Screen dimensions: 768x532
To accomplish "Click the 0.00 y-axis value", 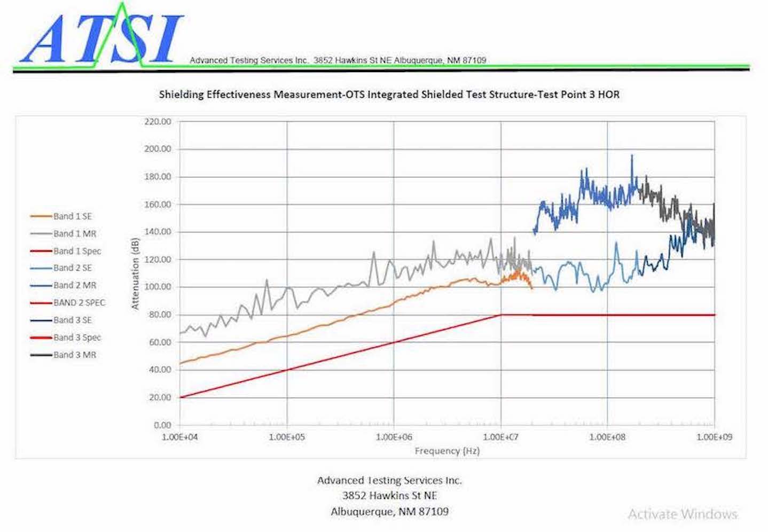I will 162,425.
